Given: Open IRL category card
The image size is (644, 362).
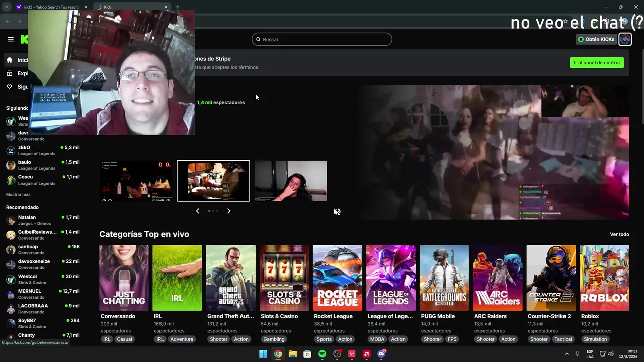Looking at the screenshot, I should click(x=177, y=278).
